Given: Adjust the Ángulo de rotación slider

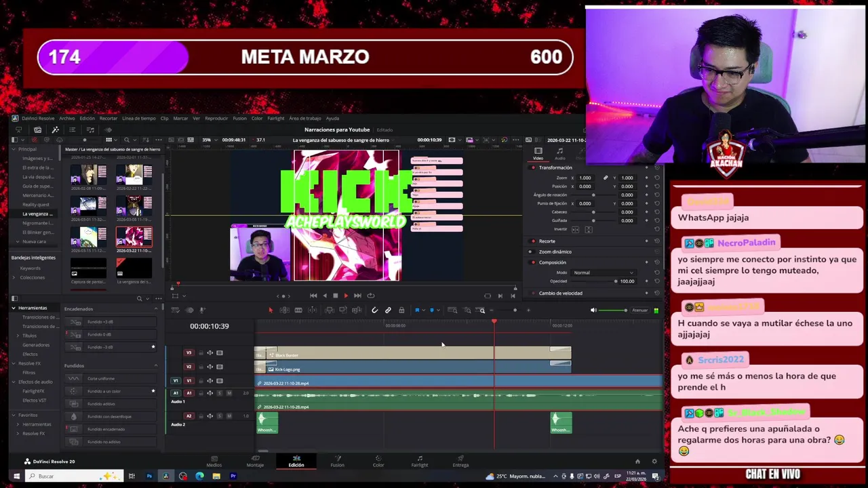Looking at the screenshot, I should [x=593, y=195].
